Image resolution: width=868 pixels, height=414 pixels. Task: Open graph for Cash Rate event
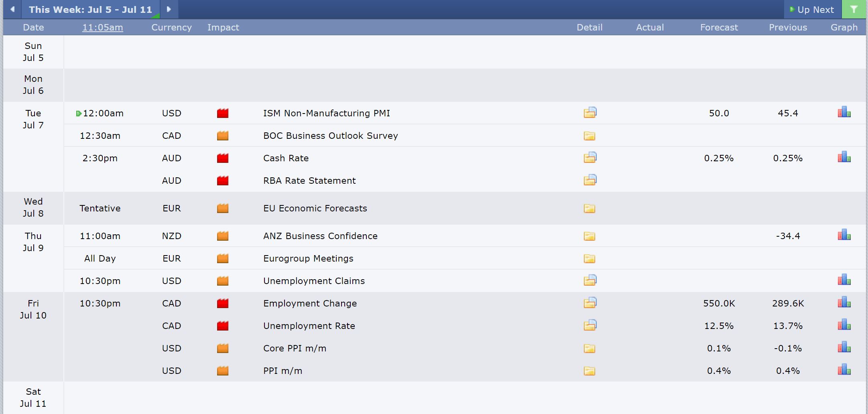[x=844, y=157]
